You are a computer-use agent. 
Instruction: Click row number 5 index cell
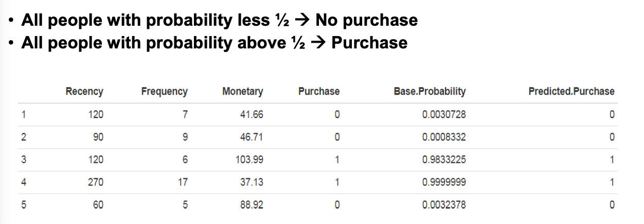coord(24,205)
